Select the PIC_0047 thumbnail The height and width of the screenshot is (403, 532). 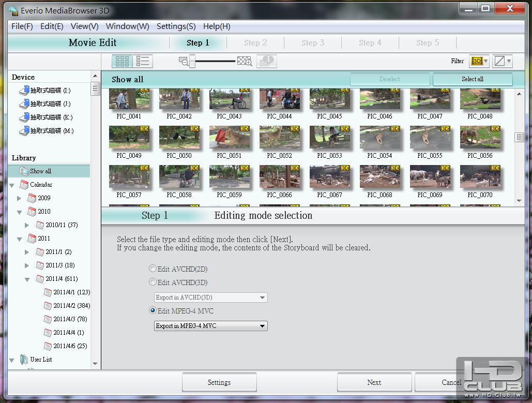[430, 99]
